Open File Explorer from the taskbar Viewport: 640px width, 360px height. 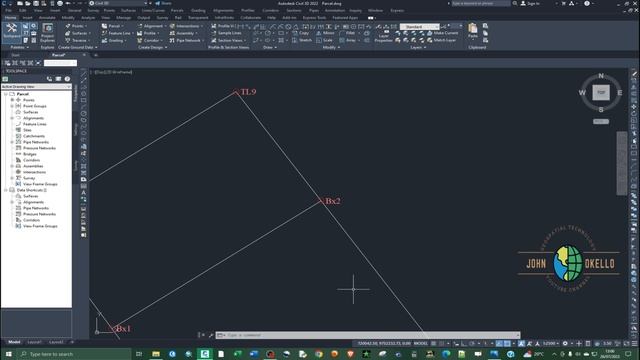[x=156, y=354]
